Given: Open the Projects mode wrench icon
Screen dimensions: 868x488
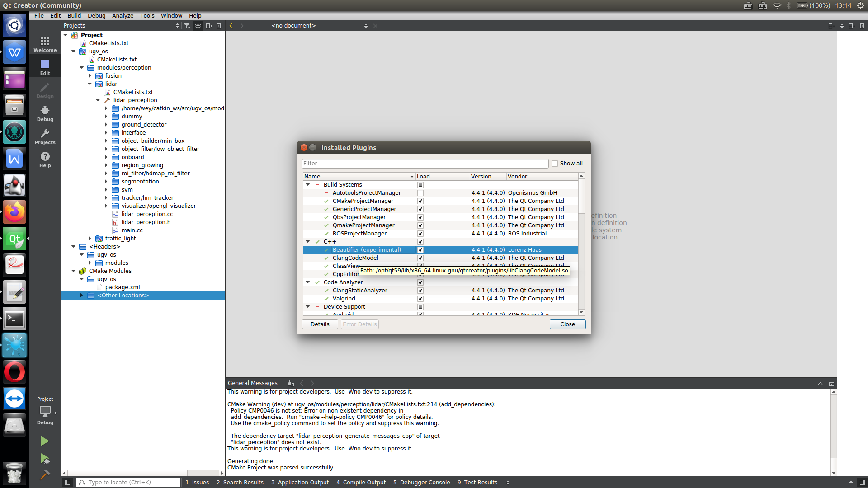Looking at the screenshot, I should tap(45, 136).
